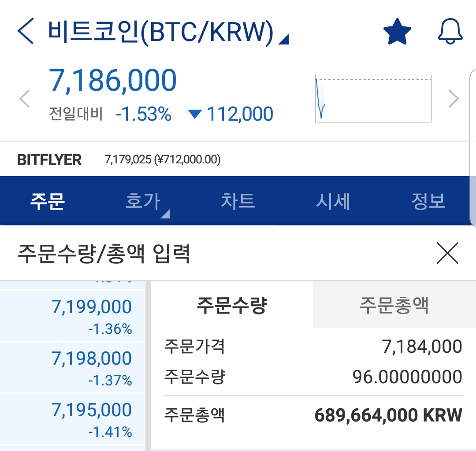The image size is (476, 451).
Task: Expand the 비트코인(BTC/KRW) coin selector
Action: coord(168,32)
